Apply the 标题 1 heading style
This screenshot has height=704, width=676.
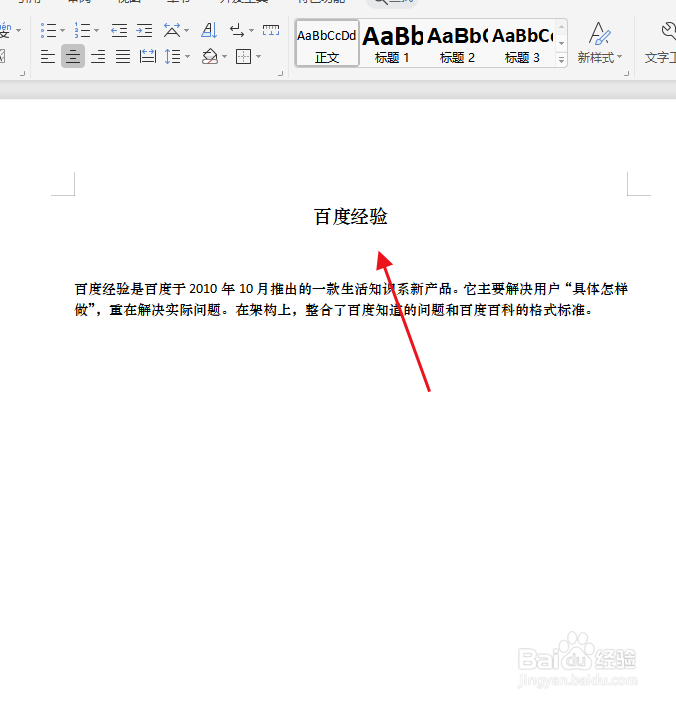[x=392, y=43]
